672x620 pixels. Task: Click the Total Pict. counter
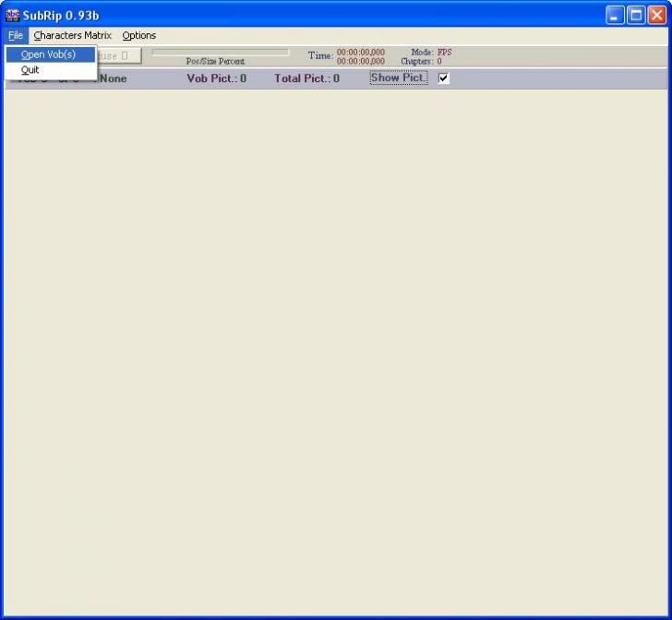coord(306,78)
